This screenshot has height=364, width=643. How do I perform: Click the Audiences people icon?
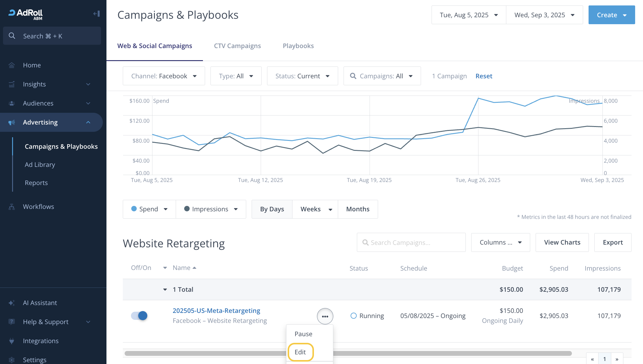click(x=12, y=103)
